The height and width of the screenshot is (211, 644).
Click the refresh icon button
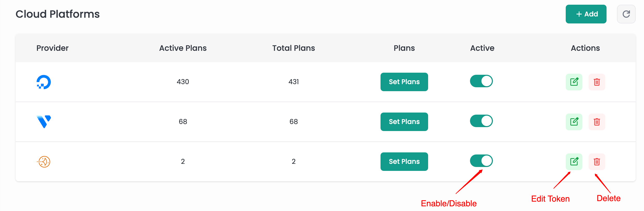[x=626, y=14]
